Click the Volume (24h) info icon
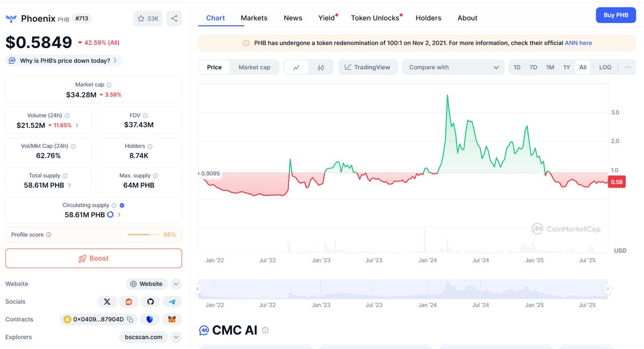The height and width of the screenshot is (349, 644). point(67,115)
